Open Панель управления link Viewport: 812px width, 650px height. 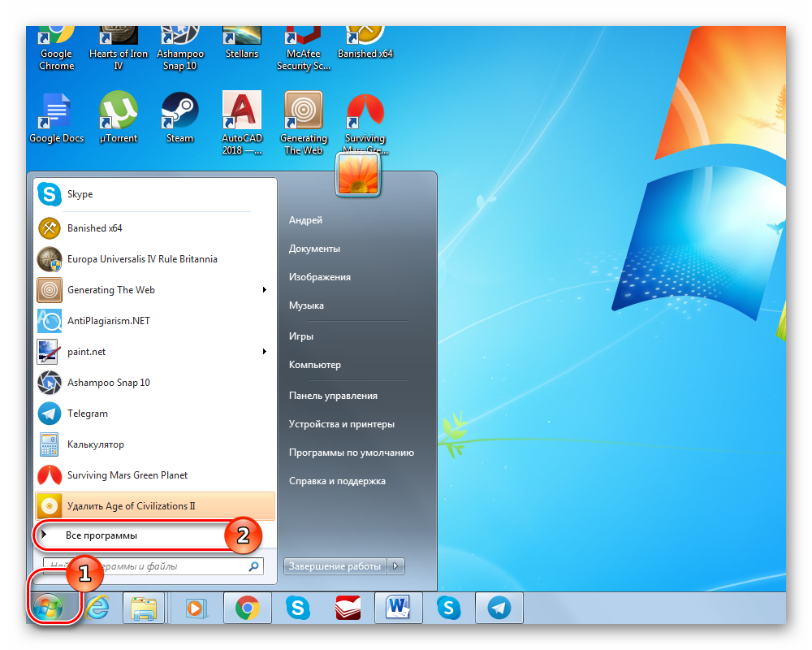tap(333, 396)
